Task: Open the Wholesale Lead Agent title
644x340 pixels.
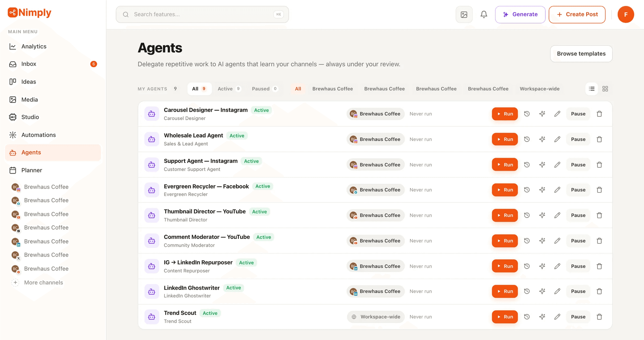Action: tap(193, 135)
